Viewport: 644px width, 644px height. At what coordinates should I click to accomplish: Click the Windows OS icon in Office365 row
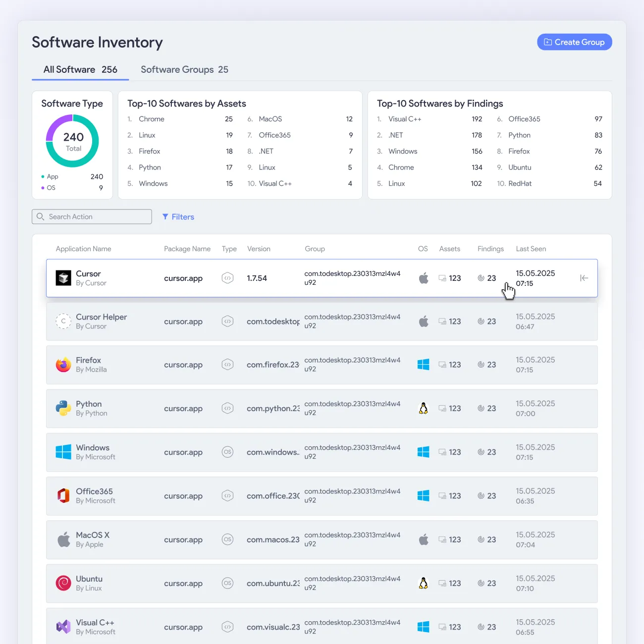click(424, 496)
